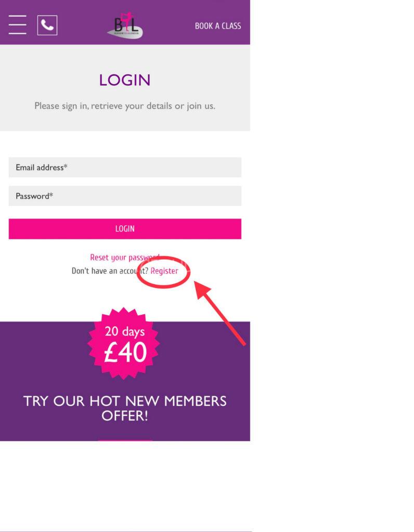Click the 'Please sign in' subtitle text
Viewport: 414px width, 532px height.
125,106
